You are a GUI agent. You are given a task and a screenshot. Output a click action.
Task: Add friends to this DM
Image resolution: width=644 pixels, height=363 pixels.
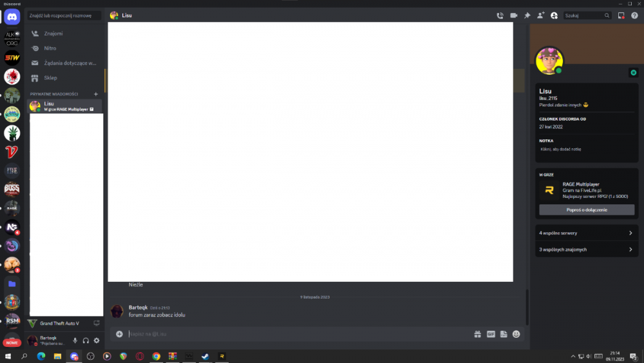pyautogui.click(x=540, y=15)
